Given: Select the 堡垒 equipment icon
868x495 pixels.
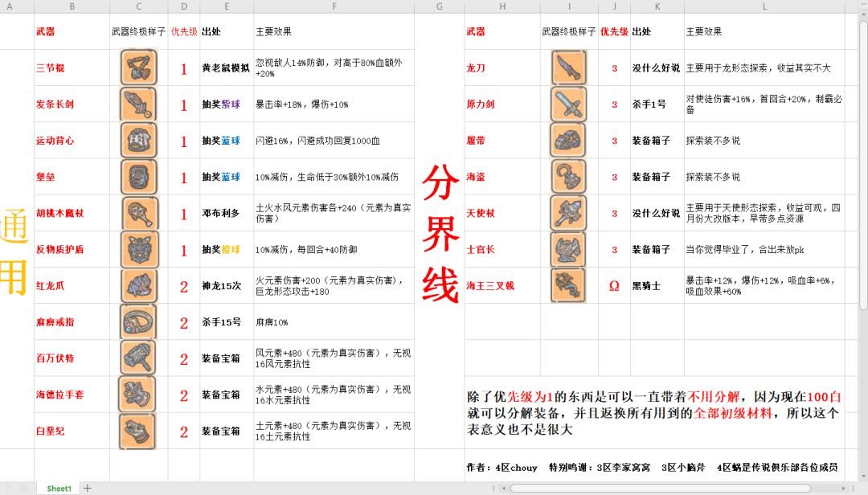Looking at the screenshot, I should click(138, 177).
